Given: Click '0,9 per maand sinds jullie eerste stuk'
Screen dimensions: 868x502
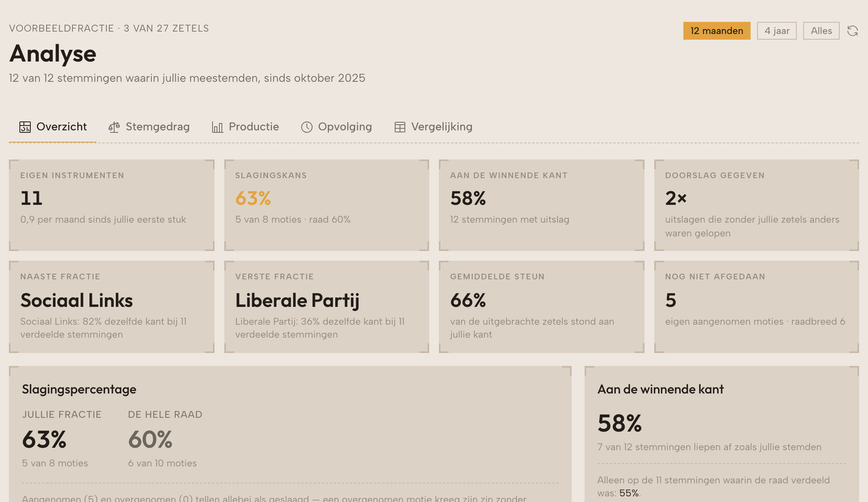Looking at the screenshot, I should point(103,219).
